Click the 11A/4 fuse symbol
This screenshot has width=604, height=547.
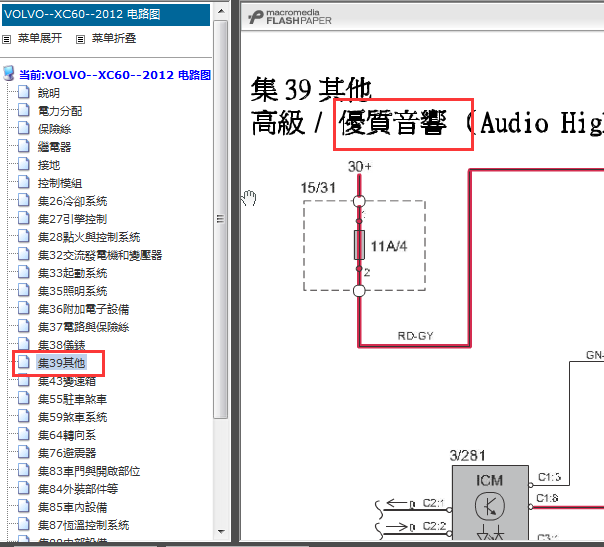coord(359,245)
